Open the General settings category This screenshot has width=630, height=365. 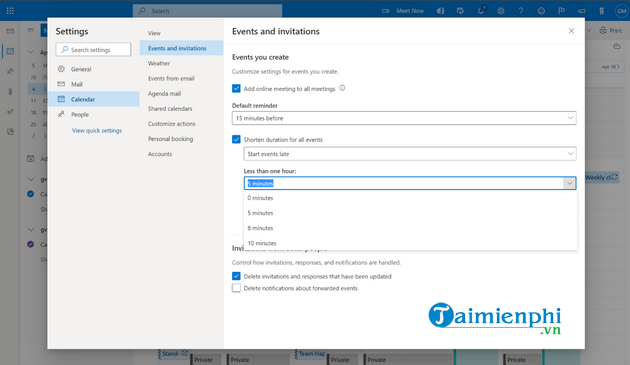coord(94,69)
